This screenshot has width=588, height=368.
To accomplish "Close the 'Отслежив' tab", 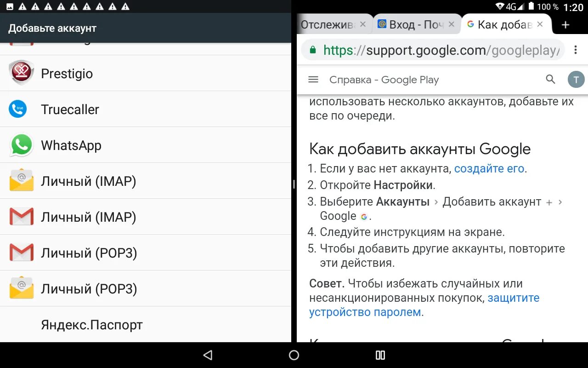I will [363, 24].
